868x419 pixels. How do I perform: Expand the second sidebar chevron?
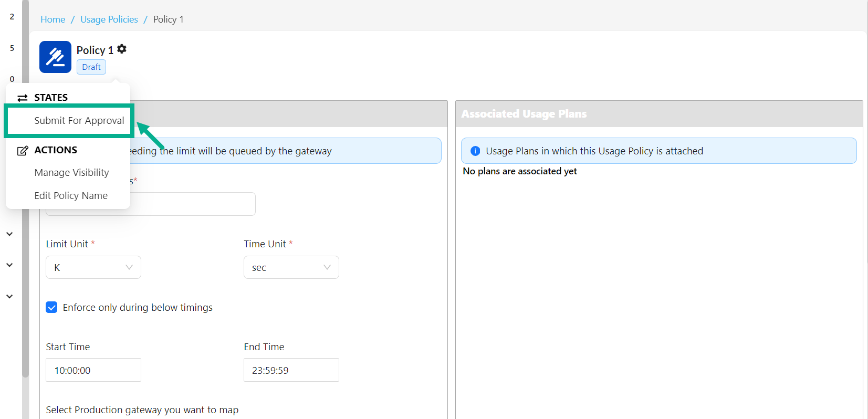click(9, 265)
